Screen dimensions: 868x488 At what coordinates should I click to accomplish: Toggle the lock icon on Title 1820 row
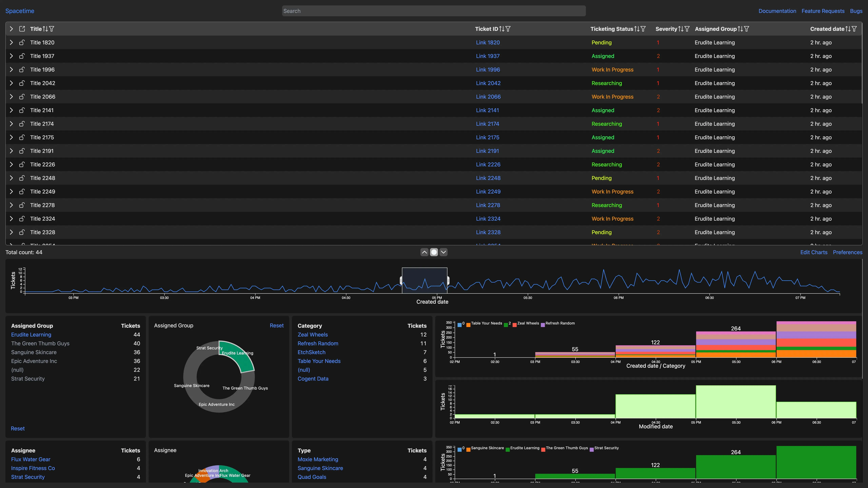[x=22, y=42]
